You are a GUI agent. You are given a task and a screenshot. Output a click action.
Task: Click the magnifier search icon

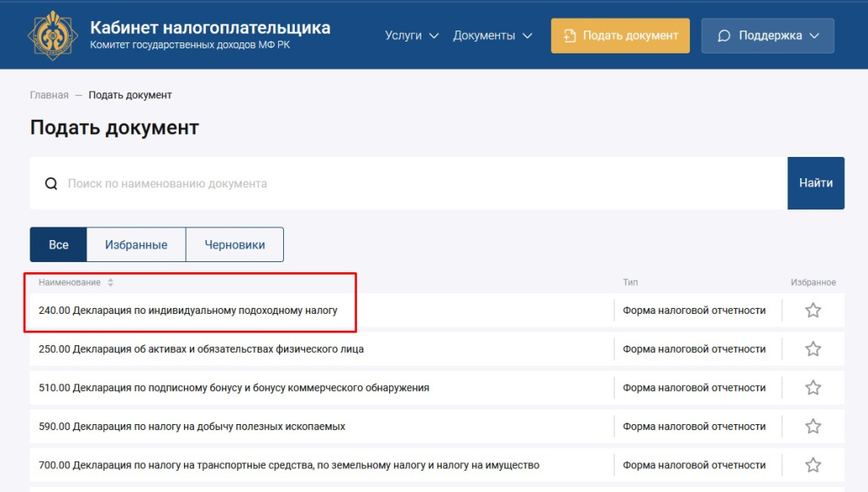coord(51,182)
